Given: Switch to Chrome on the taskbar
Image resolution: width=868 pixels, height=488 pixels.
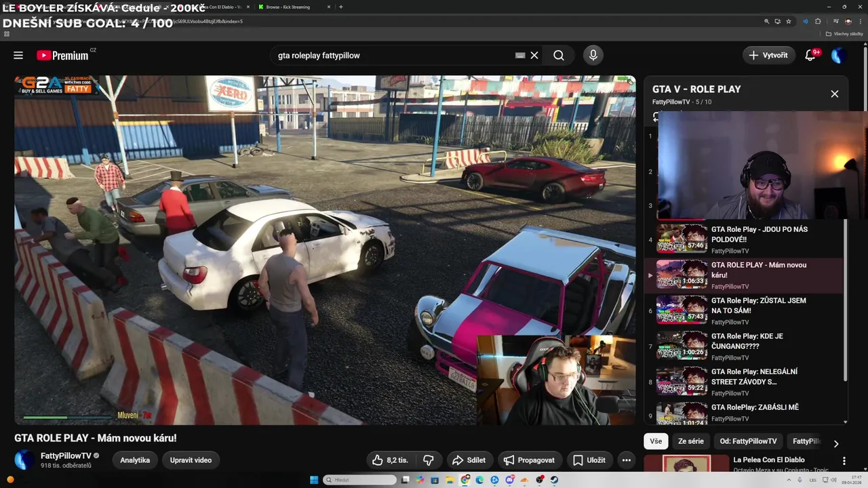Looking at the screenshot, I should click(x=465, y=480).
